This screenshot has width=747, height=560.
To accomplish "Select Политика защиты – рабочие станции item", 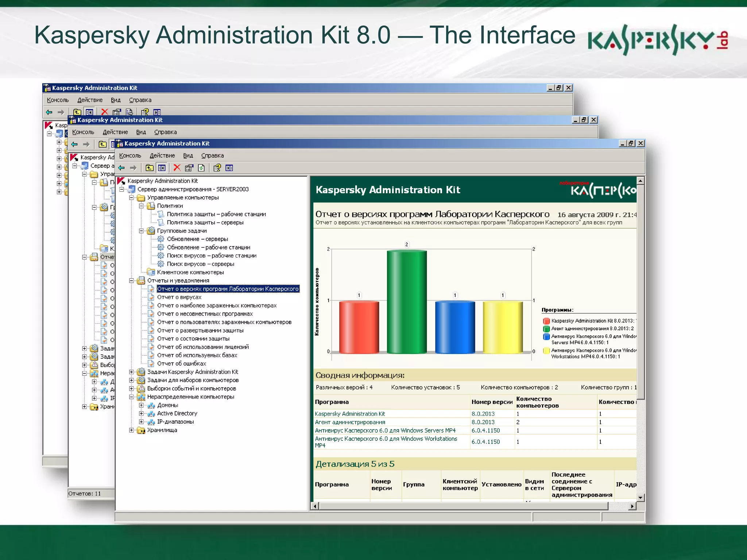I will (216, 214).
